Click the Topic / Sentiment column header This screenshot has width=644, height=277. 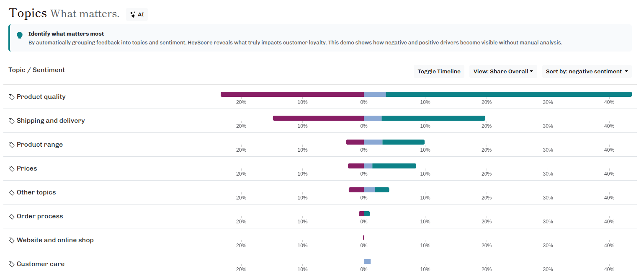coord(37,70)
